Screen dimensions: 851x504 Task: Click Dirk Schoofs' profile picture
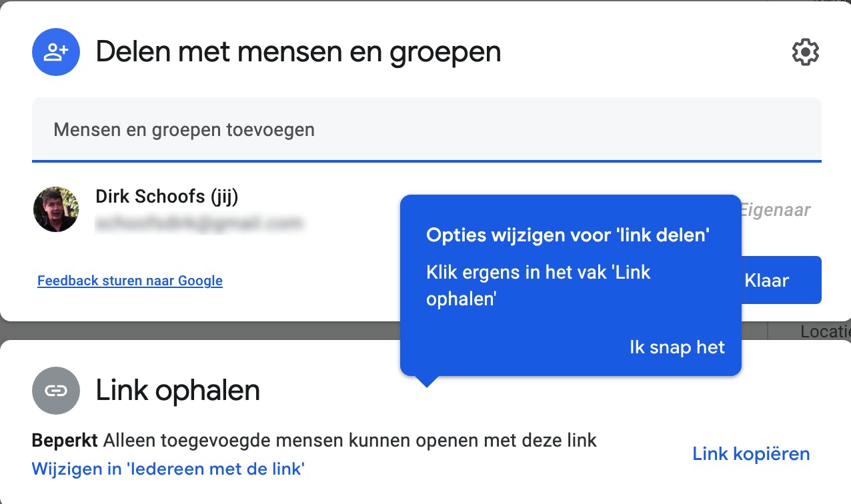point(56,209)
